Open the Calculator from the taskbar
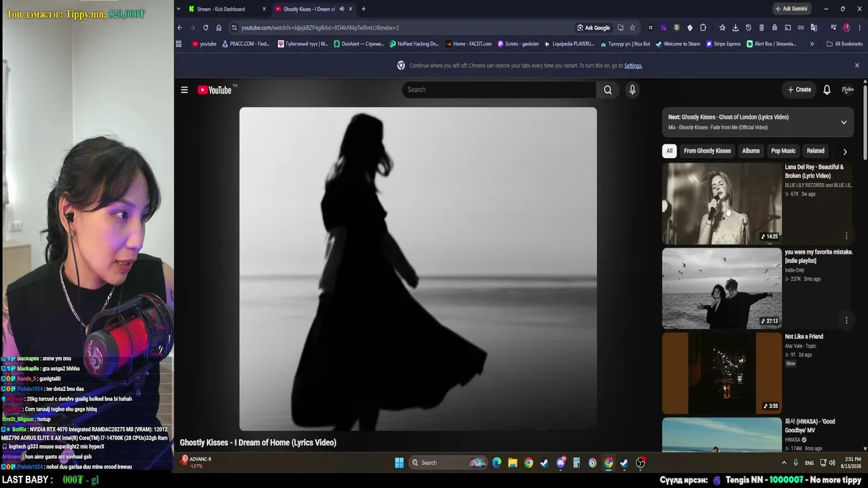Screen dimensions: 868x488 (x=576, y=463)
